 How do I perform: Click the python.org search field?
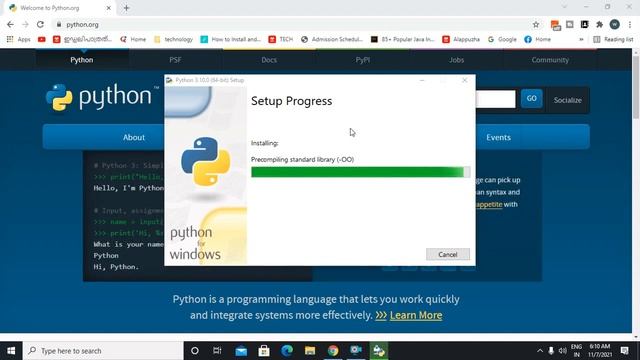(496, 99)
